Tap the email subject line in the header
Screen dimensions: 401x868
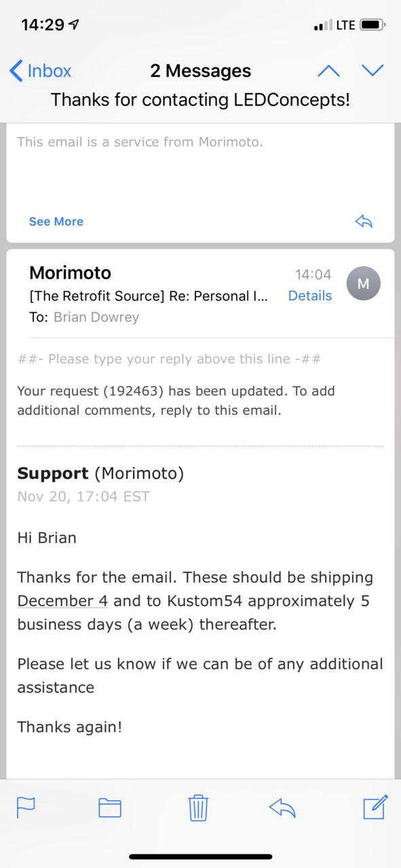pos(201,100)
